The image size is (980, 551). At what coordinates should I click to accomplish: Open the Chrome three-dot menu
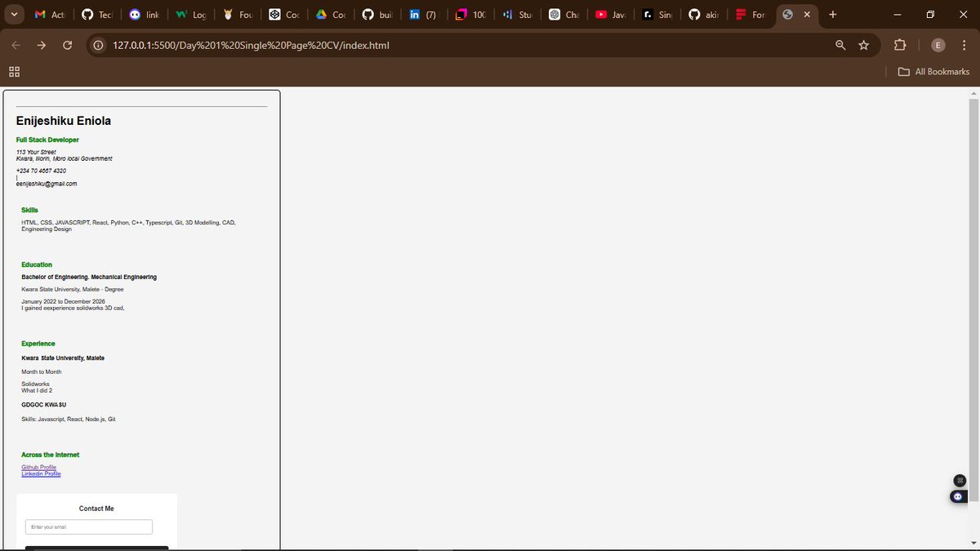(x=965, y=45)
